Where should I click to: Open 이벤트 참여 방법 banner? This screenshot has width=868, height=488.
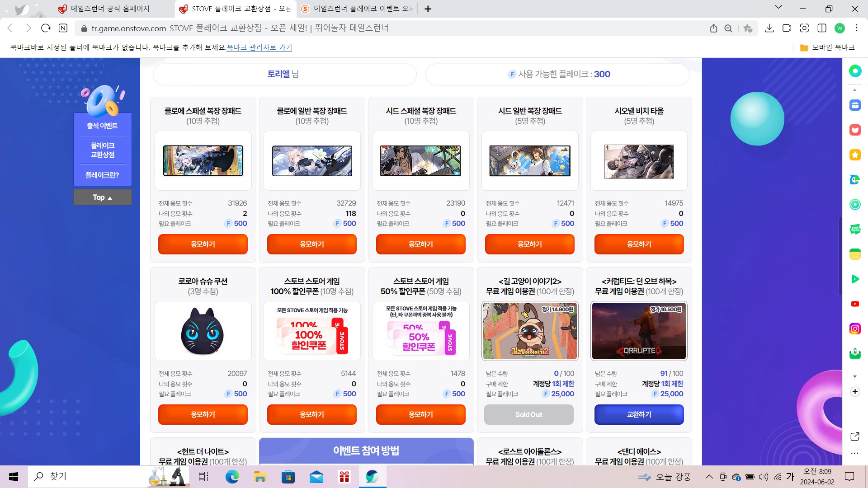tap(366, 451)
